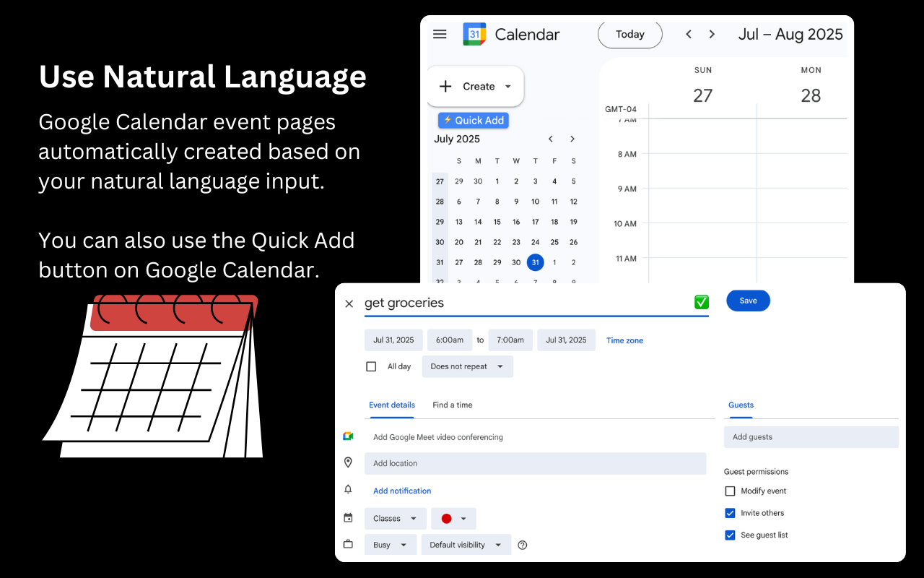This screenshot has width=924, height=578.
Task: Enable the All day checkbox
Action: click(x=371, y=366)
